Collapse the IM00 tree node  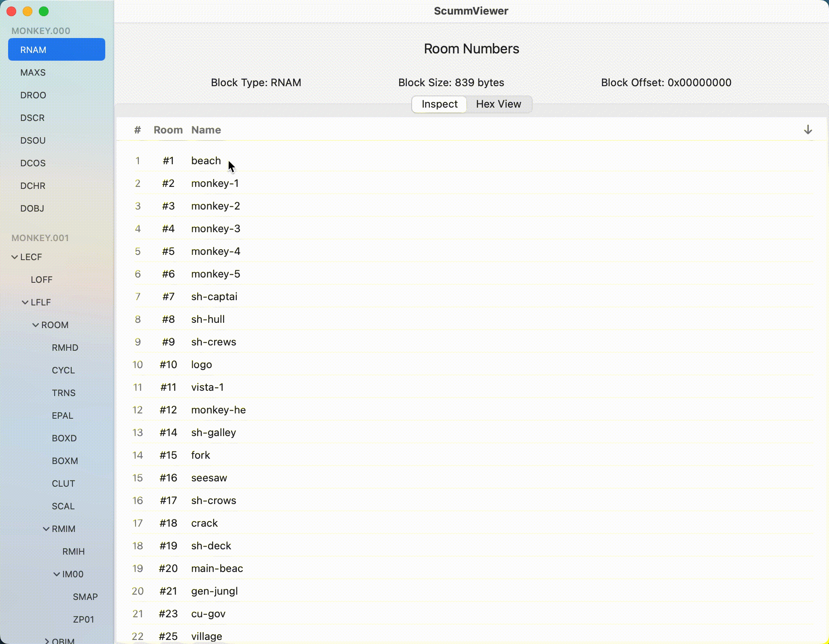coord(57,574)
